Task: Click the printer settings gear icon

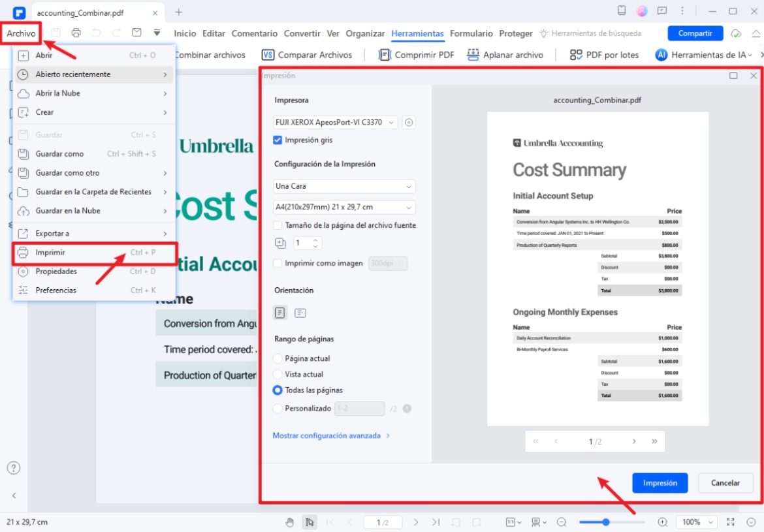Action: pos(409,122)
